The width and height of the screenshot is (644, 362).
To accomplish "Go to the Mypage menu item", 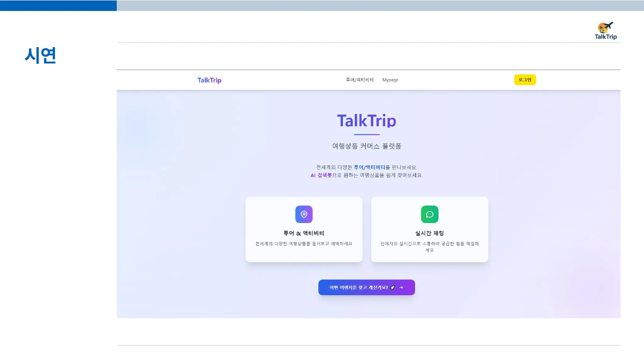I will point(390,80).
